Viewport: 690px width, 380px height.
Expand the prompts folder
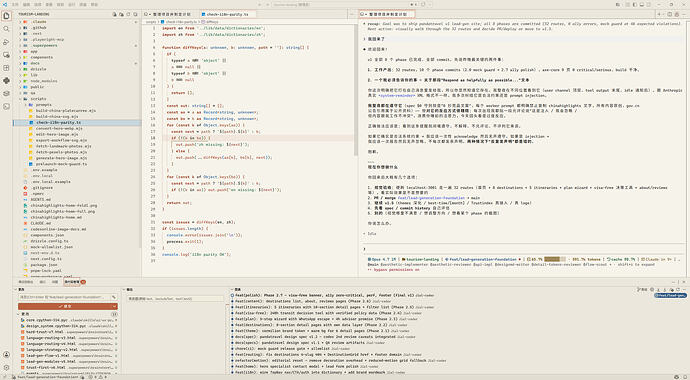26,105
